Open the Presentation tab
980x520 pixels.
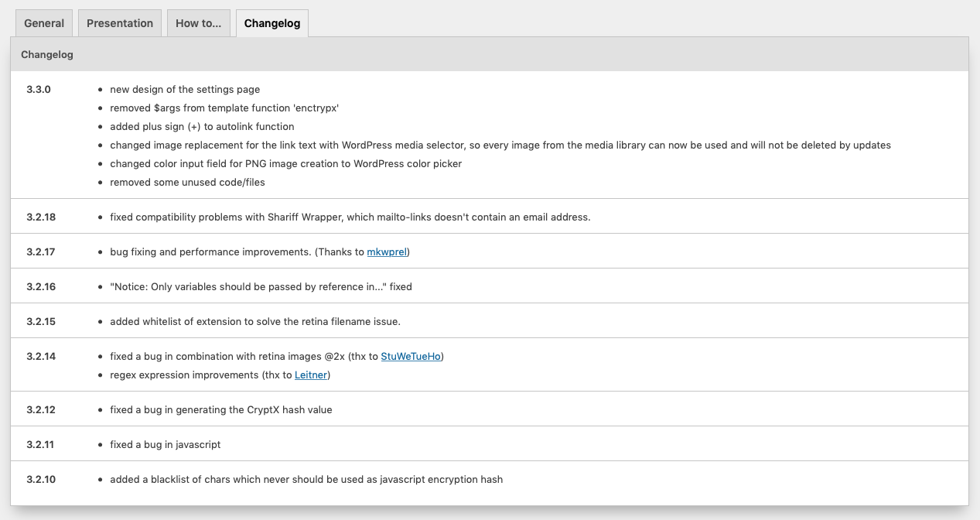[x=120, y=23]
